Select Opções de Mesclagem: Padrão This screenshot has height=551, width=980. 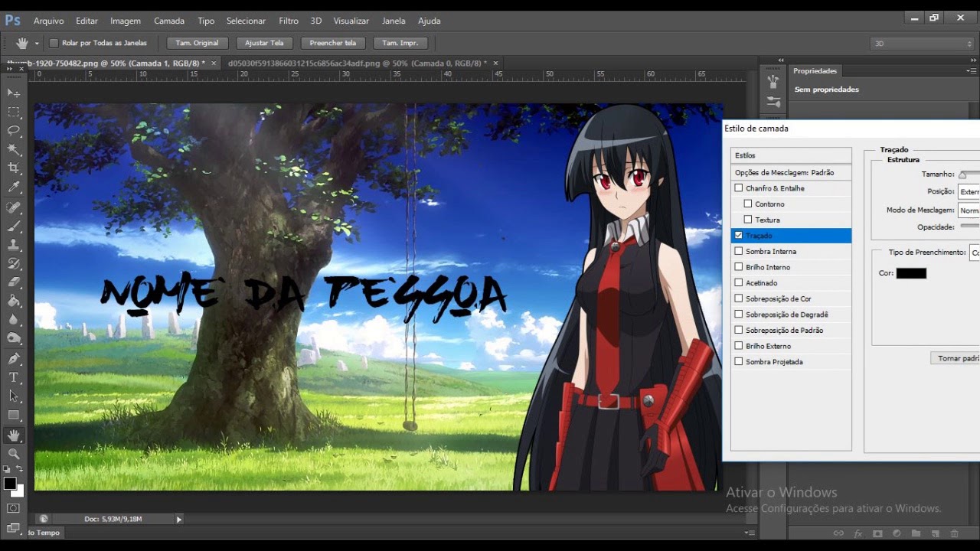click(x=791, y=173)
